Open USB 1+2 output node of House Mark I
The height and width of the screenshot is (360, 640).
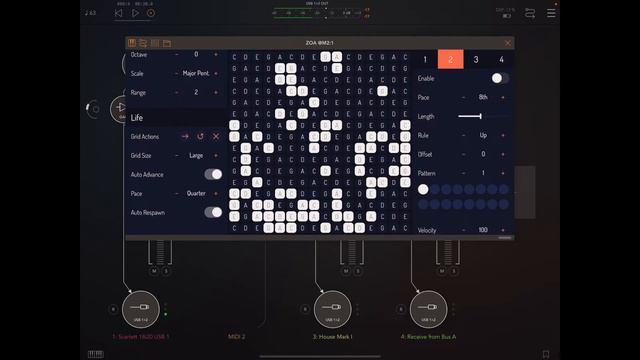[333, 309]
